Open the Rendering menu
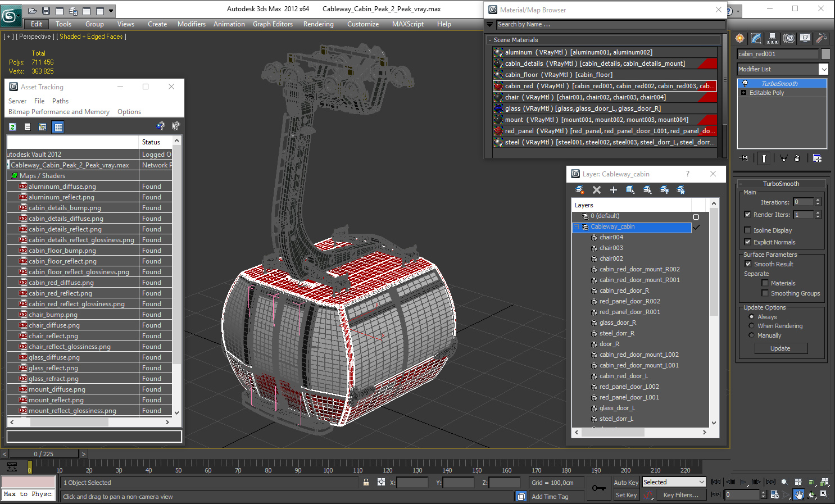This screenshot has height=504, width=835. point(319,24)
